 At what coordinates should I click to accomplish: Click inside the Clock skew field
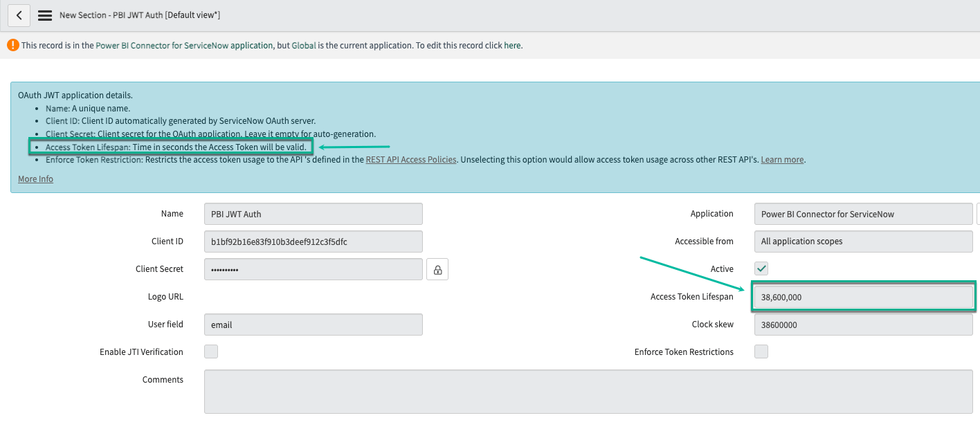point(863,324)
